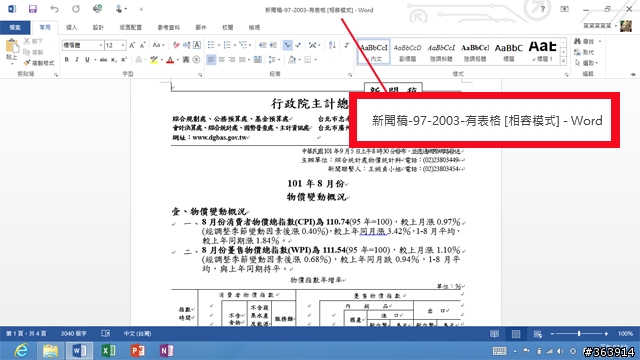Click the Ribbon Display Options icon
Viewport: 640px width, 360px height.
tap(564, 9)
